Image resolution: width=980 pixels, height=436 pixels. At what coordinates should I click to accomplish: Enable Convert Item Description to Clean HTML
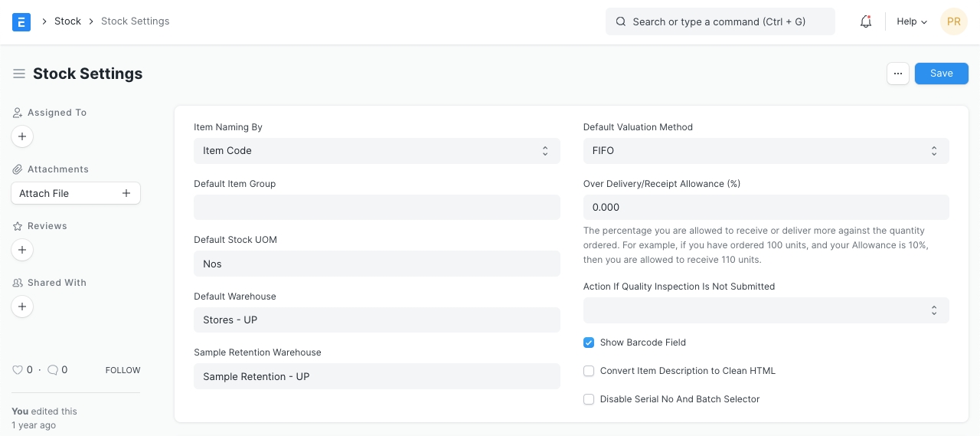(x=589, y=371)
